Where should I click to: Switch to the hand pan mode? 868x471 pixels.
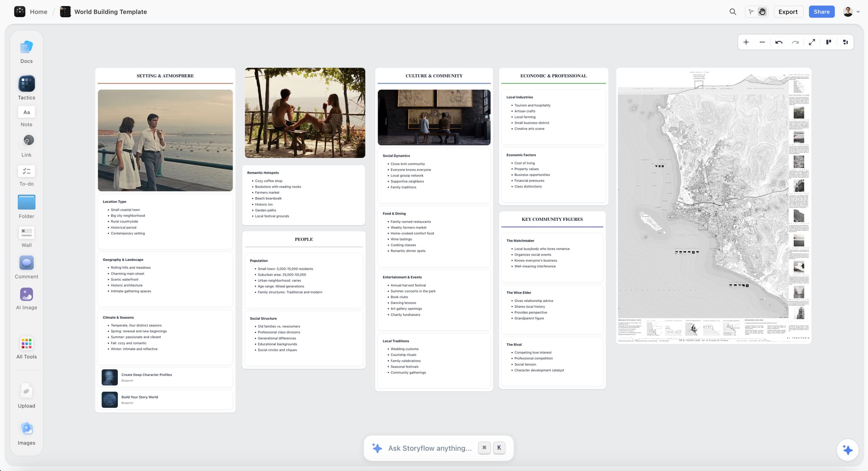pyautogui.click(x=762, y=12)
